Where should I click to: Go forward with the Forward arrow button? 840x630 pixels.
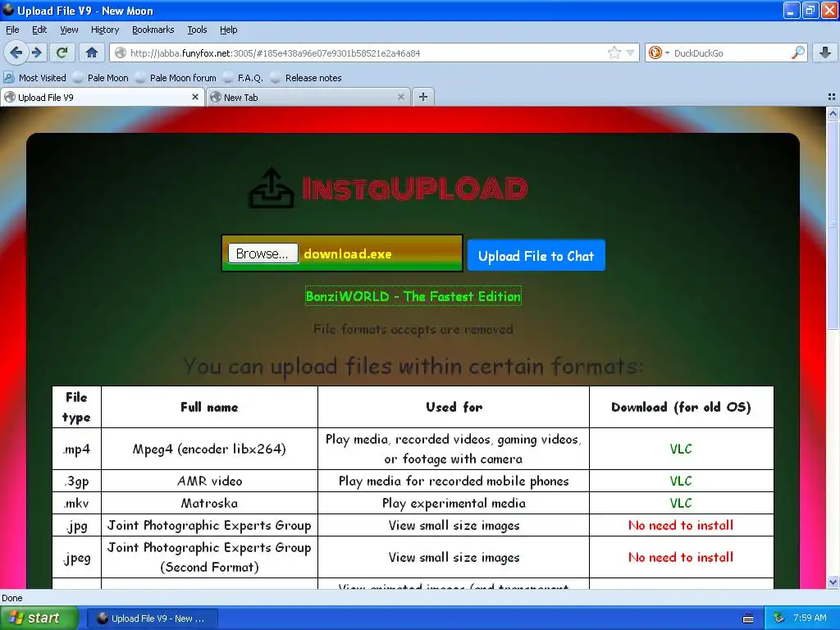[x=36, y=52]
